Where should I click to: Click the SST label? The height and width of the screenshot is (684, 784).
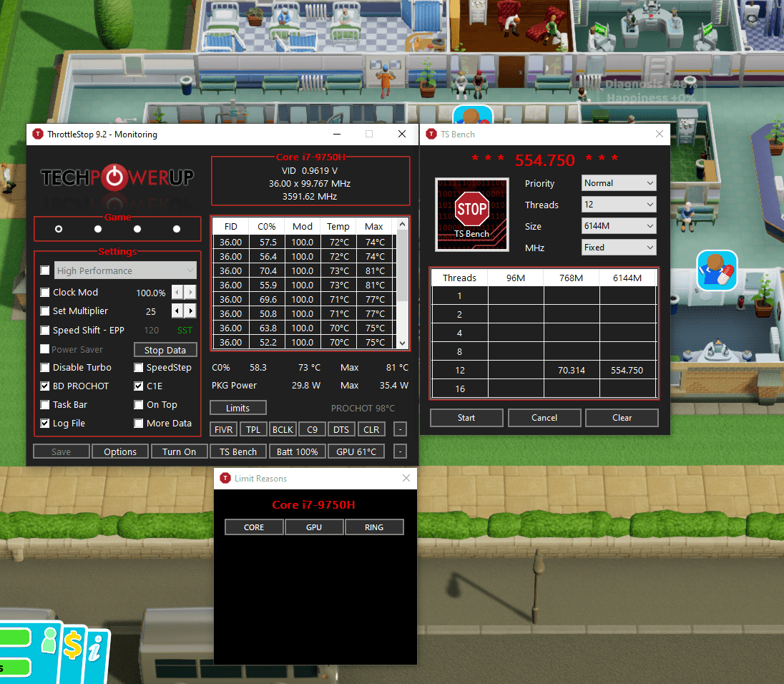point(185,330)
